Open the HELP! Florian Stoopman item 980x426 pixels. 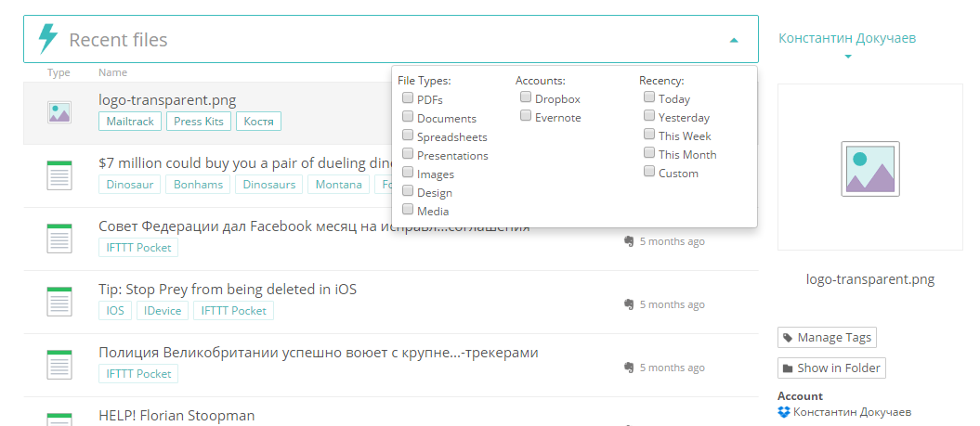coord(176,416)
